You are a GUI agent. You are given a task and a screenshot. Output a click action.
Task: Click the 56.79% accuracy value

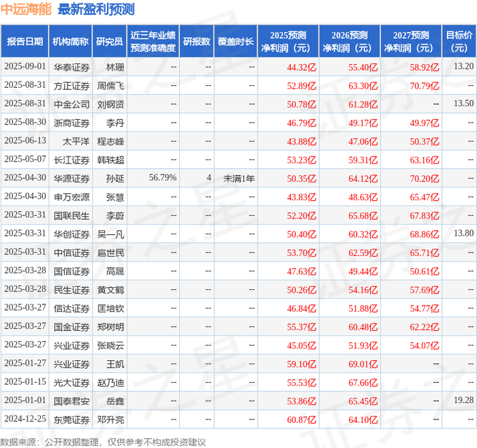coord(163,178)
